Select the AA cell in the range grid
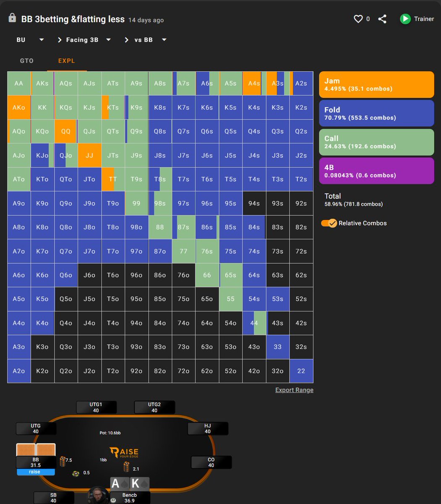This screenshot has height=504, width=441. click(18, 83)
